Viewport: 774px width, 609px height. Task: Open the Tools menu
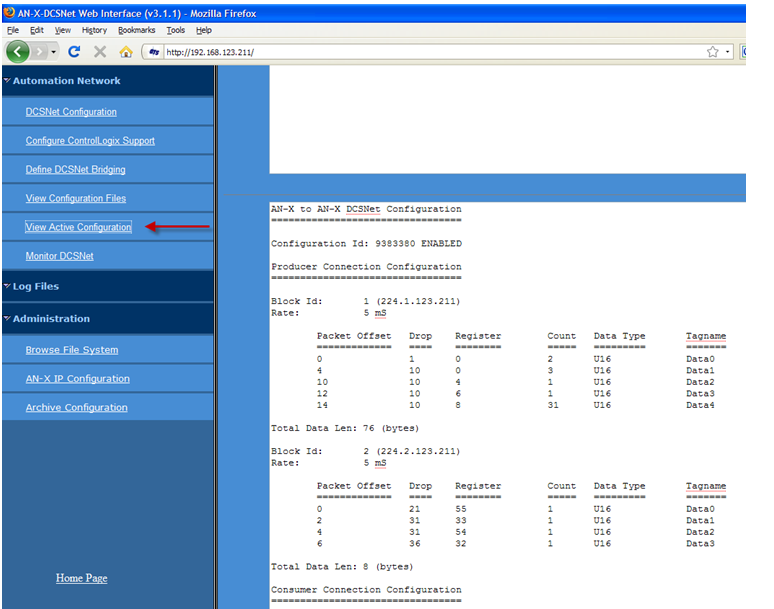pos(176,30)
